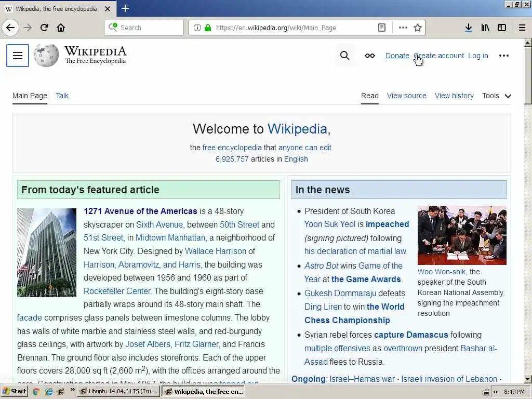Open the Firefox hamburger menu
532x399 pixels.
tap(522, 28)
